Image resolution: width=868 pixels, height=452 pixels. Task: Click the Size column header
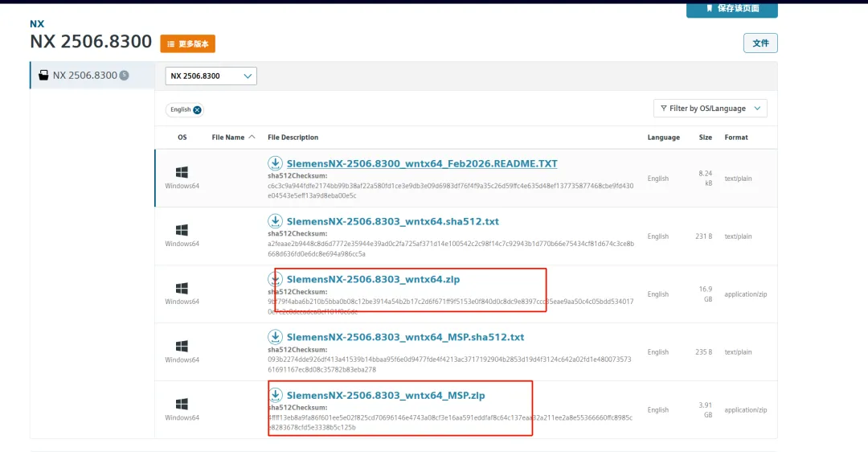pos(706,138)
